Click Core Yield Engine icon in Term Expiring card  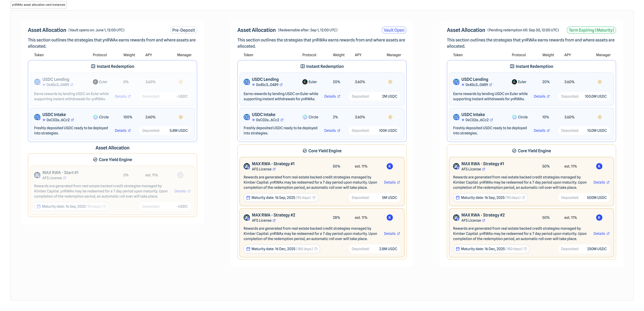(x=514, y=151)
